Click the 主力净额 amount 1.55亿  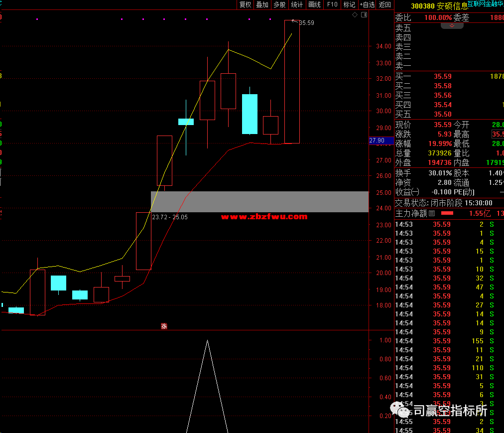click(480, 213)
